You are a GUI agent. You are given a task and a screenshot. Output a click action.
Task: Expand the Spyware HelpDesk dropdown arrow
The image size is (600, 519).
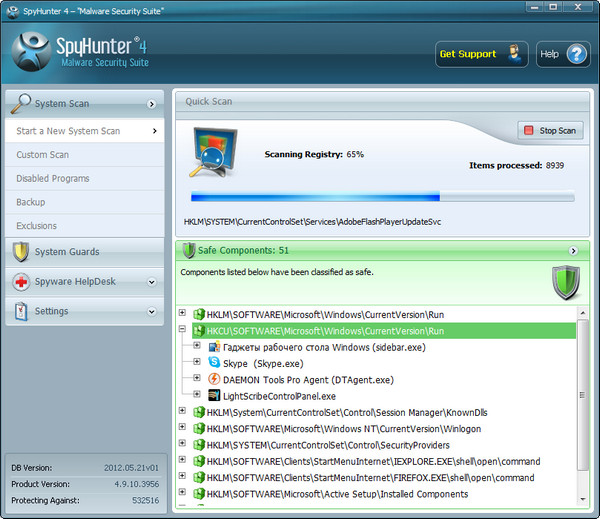pyautogui.click(x=152, y=282)
